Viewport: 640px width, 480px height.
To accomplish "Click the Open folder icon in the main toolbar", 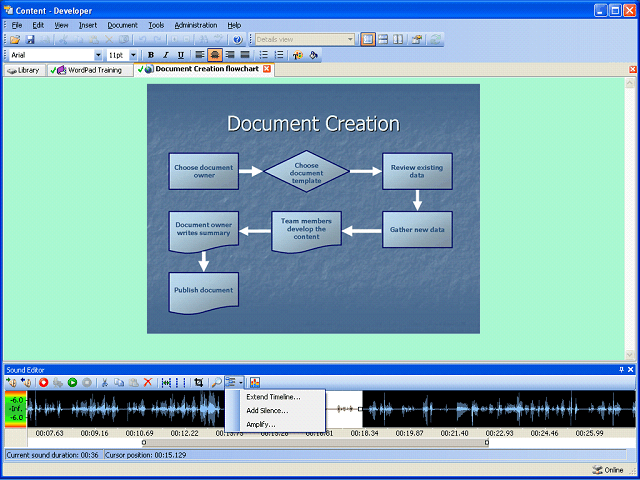I will [x=14, y=39].
